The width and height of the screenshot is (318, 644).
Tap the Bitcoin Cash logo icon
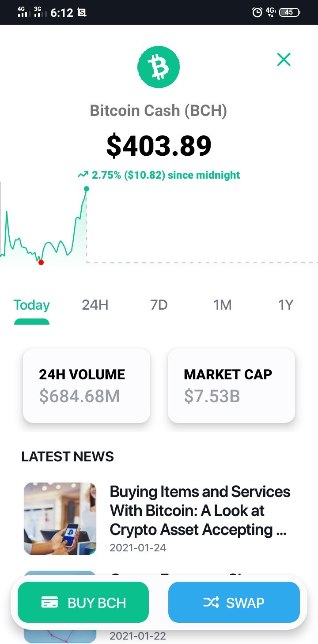pos(159,67)
